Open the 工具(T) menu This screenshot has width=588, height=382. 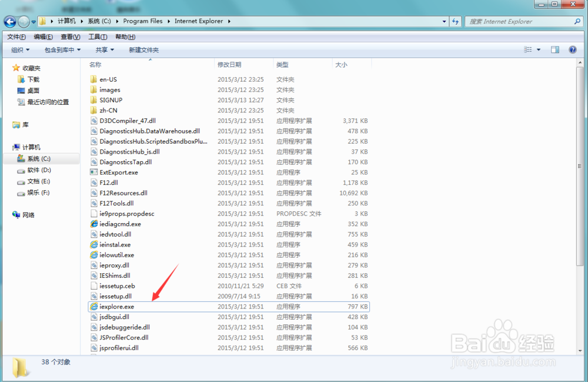pos(98,36)
